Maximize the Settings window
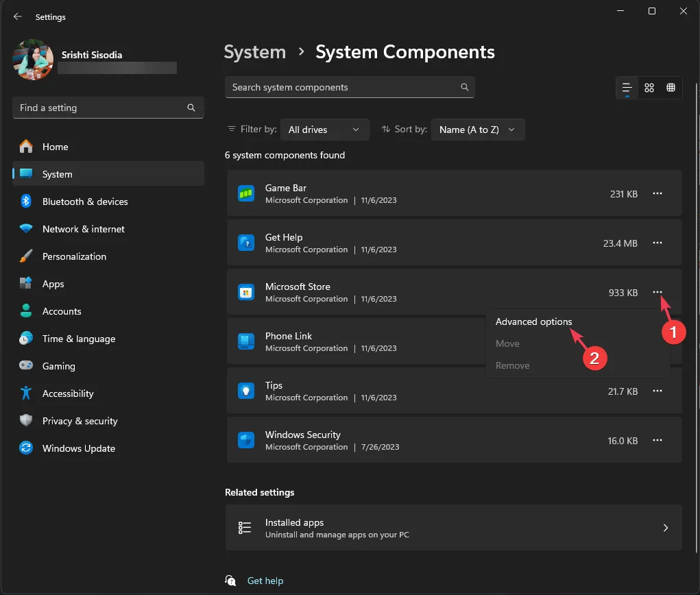The image size is (700, 595). (x=652, y=11)
